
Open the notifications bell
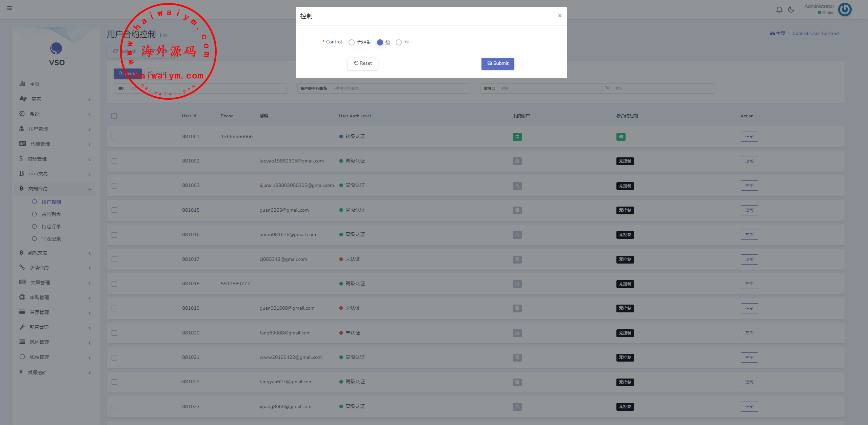[x=779, y=10]
